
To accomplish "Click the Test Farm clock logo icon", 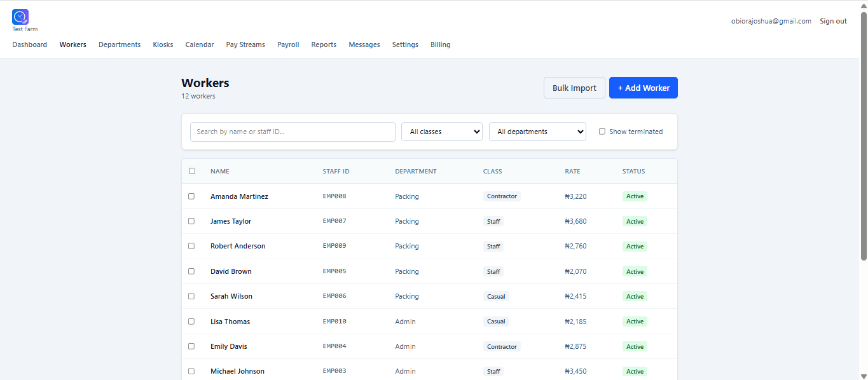I will click(20, 17).
